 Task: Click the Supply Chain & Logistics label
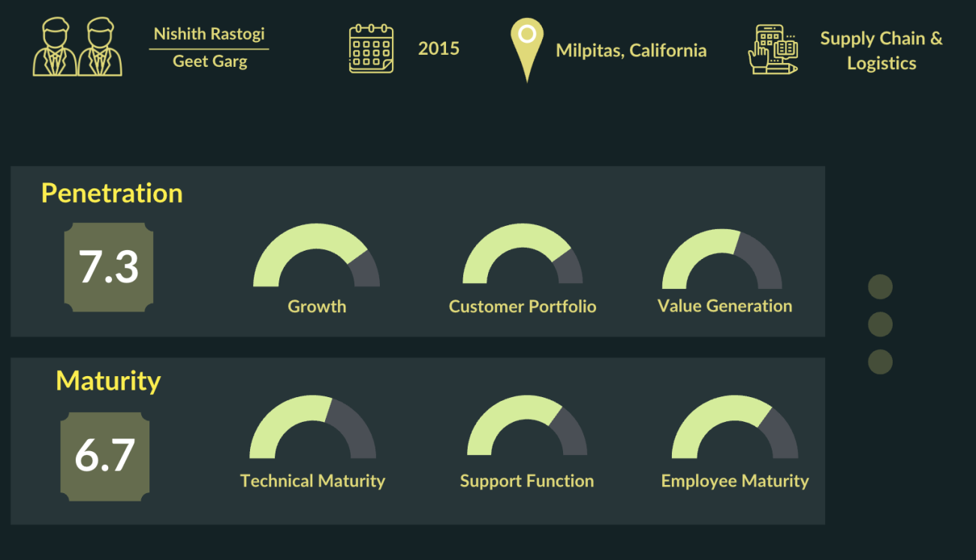click(x=881, y=50)
